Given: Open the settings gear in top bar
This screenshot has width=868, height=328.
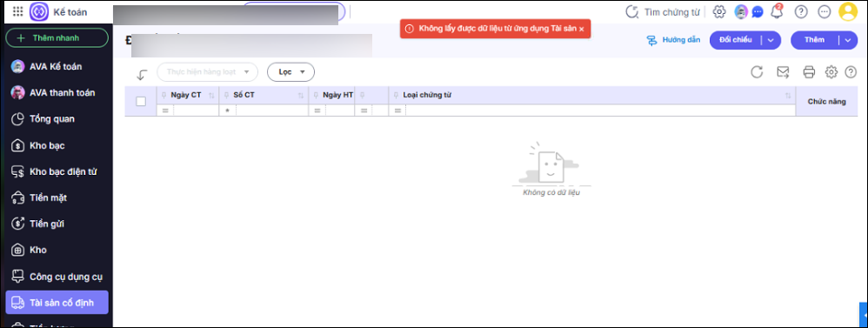Looking at the screenshot, I should 719,11.
